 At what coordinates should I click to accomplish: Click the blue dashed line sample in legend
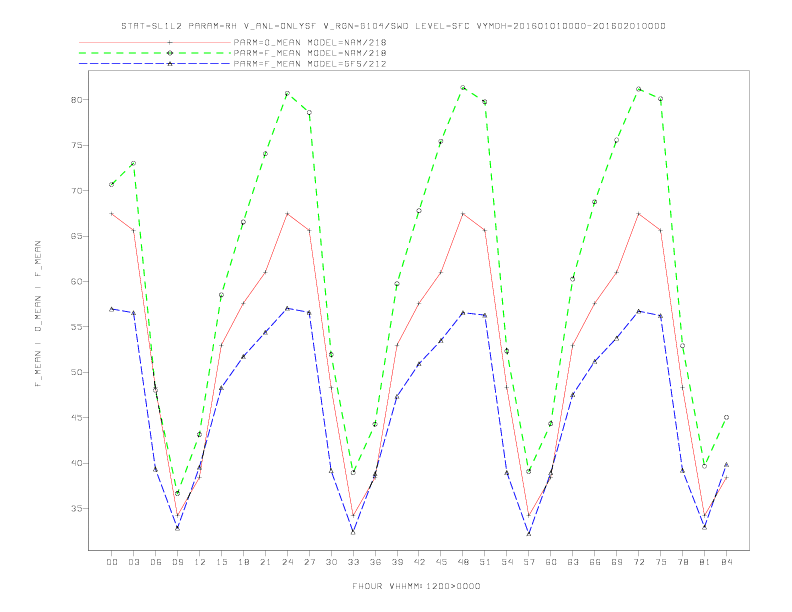pos(155,64)
